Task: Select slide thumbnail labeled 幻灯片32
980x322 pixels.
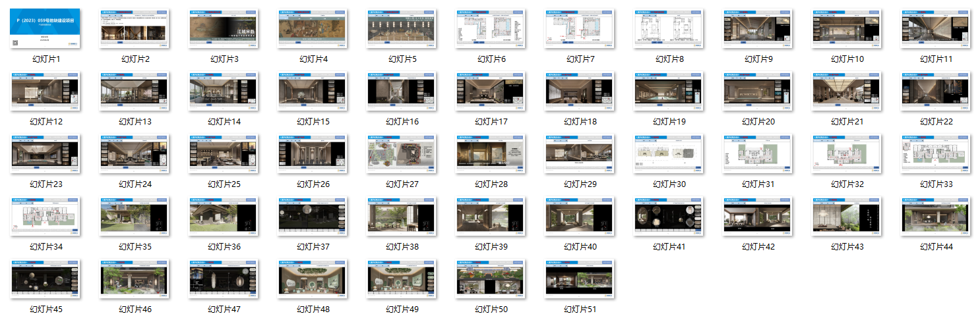Action: [847, 154]
